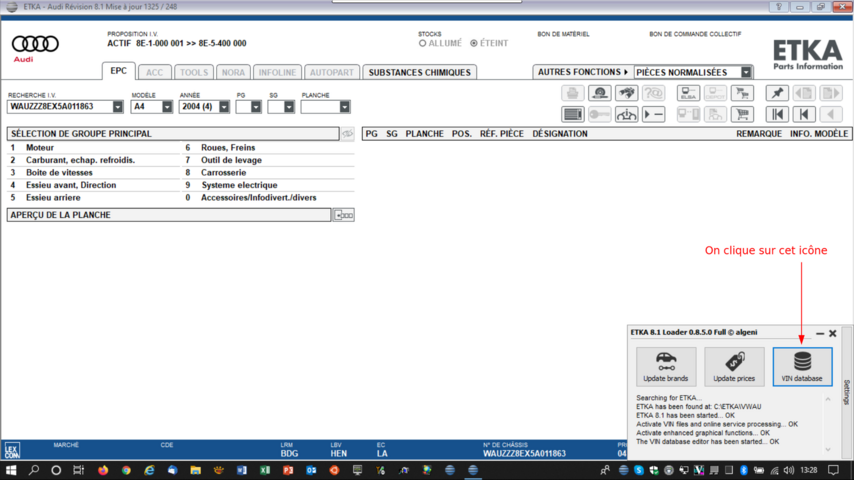Expand the Année 2004 dropdown
This screenshot has height=480, width=854.
(224, 107)
